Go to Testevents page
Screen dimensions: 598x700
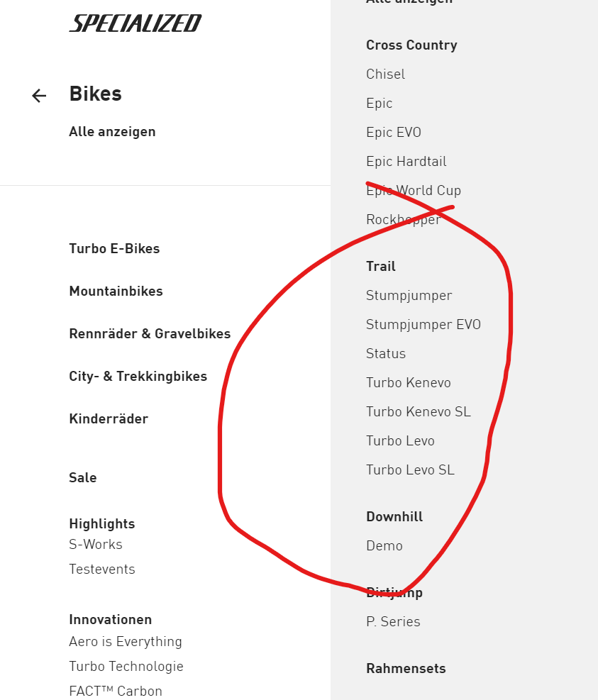[102, 570]
